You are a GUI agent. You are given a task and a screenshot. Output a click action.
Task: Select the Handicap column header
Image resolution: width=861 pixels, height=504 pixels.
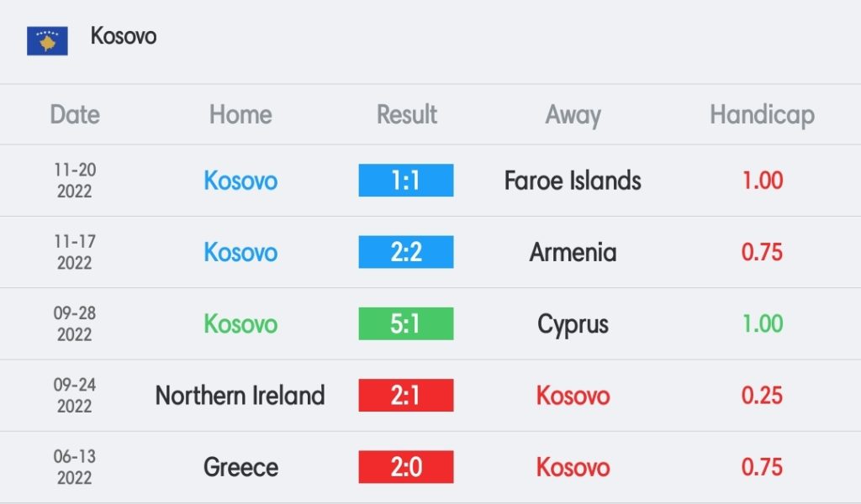pyautogui.click(x=762, y=115)
